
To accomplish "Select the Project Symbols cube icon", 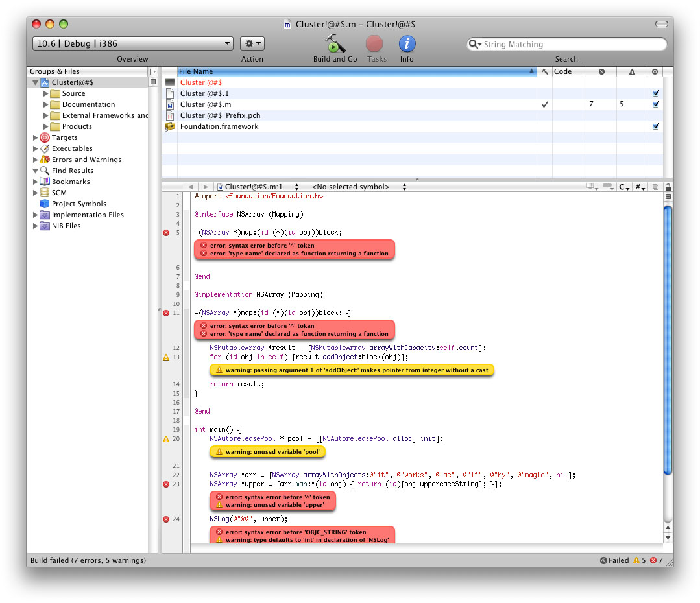I will pos(45,204).
